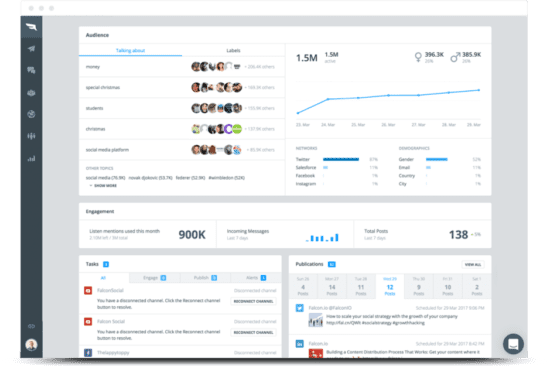Viewport: 550px width, 366px height.
Task: Open the Listen globe icon in the sidebar
Action: (31, 114)
